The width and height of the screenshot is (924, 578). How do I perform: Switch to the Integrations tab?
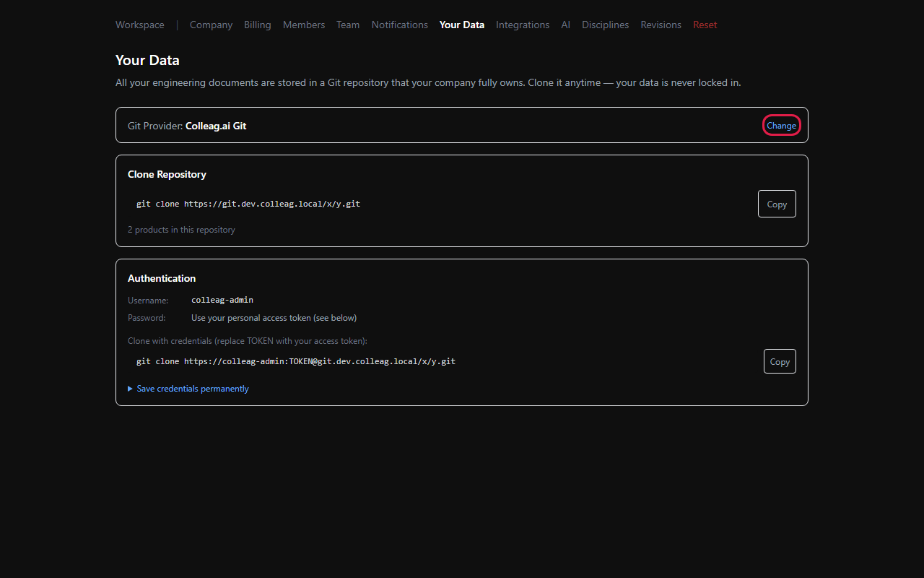pos(523,25)
